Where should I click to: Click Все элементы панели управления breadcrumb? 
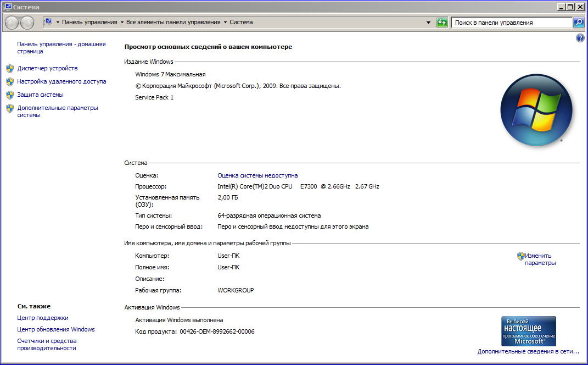coord(173,22)
